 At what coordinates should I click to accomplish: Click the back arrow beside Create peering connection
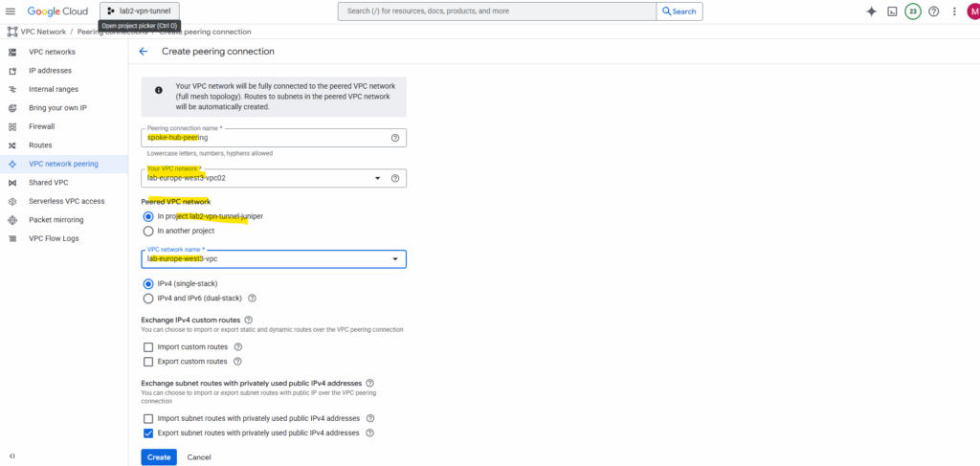(x=144, y=51)
